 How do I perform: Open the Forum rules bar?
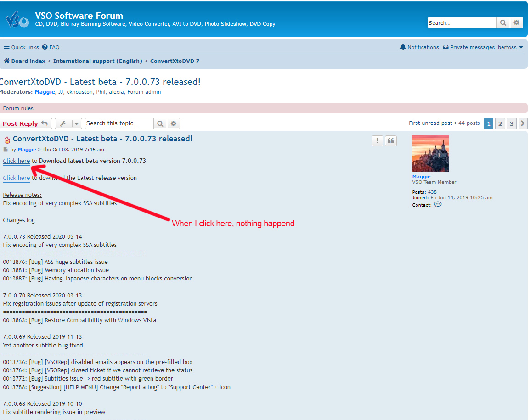coord(264,108)
